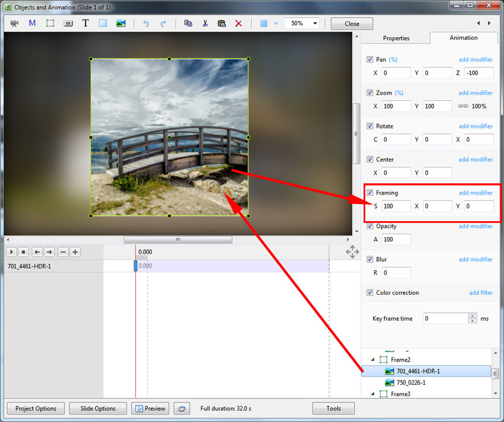Screen dimensions: 504x422
Task: Delete the object with red X icon
Action: click(238, 23)
